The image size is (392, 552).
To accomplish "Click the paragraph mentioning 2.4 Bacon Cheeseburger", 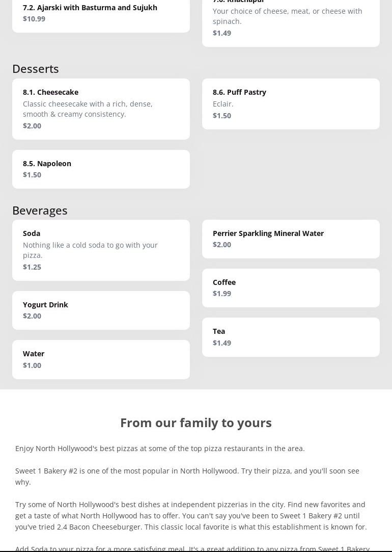I will 191,515.
